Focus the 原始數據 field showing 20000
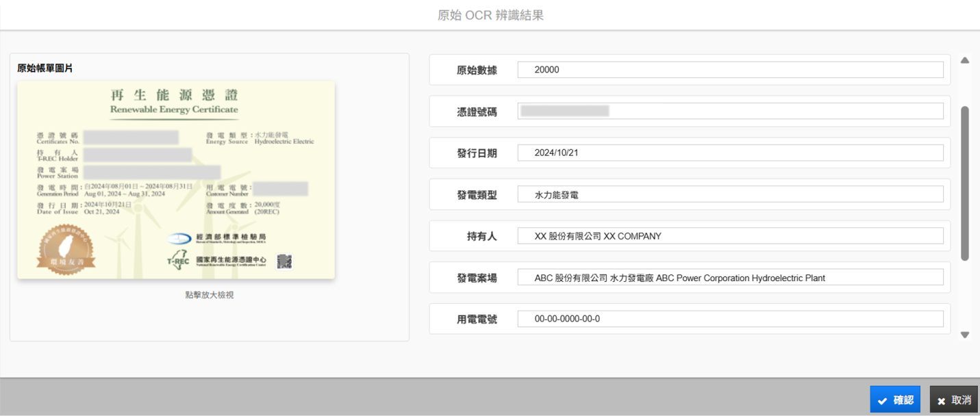Screen dimensions: 980x416 (730, 70)
